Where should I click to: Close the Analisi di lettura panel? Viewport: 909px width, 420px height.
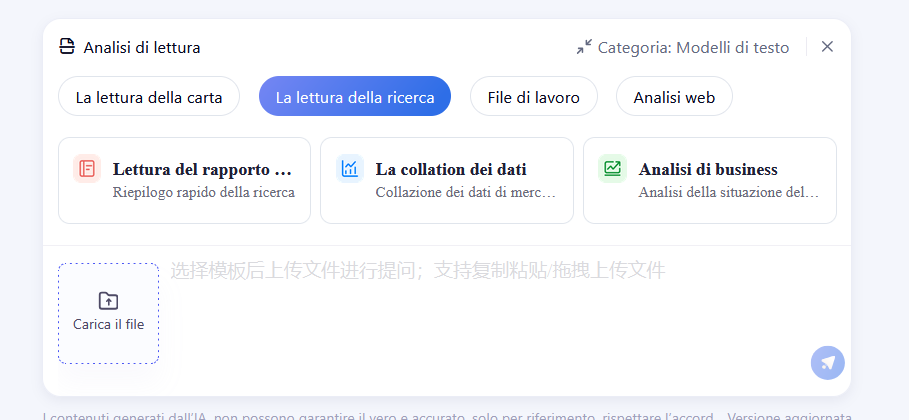tap(827, 47)
